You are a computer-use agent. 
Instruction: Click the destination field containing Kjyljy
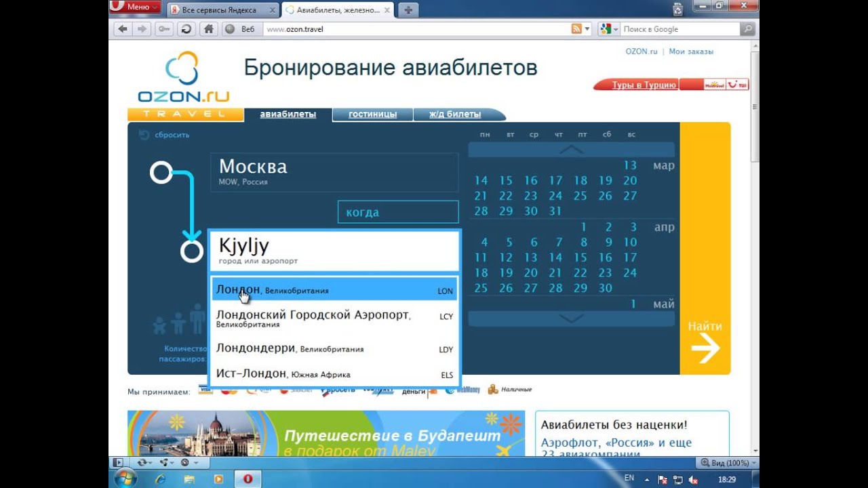click(x=334, y=251)
